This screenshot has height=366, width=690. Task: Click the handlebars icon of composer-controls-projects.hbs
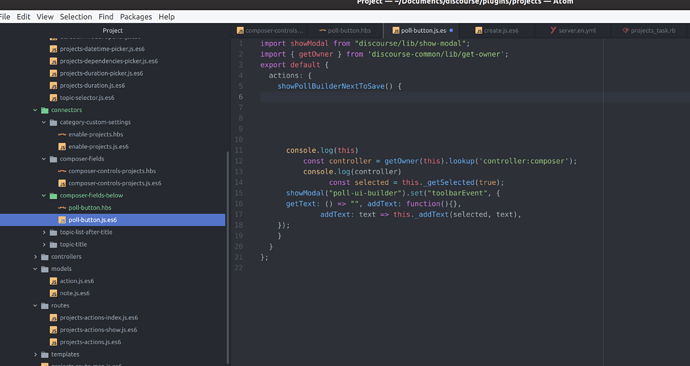[x=62, y=171]
